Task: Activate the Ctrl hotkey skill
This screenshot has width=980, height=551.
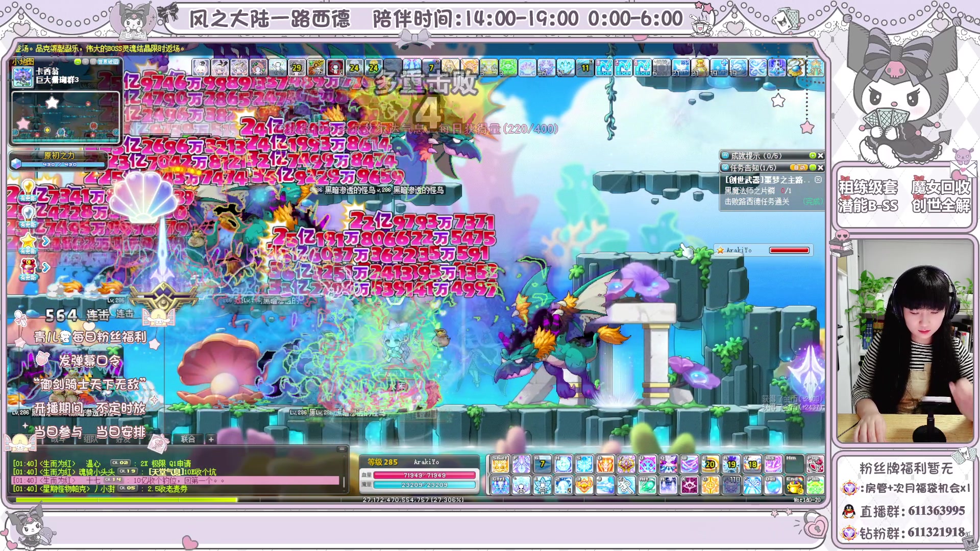Action: point(500,485)
